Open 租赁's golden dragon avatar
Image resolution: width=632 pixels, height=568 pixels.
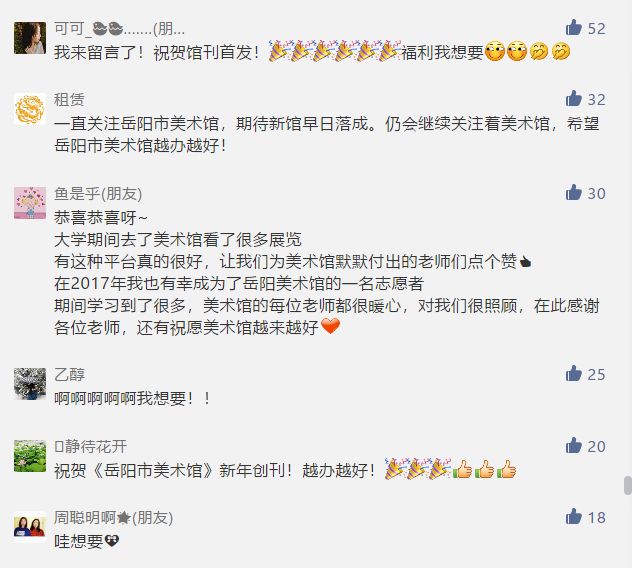[x=30, y=109]
